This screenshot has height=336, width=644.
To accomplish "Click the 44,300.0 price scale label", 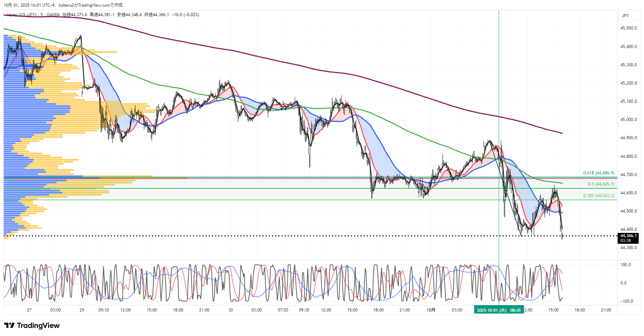I will pyautogui.click(x=628, y=248).
